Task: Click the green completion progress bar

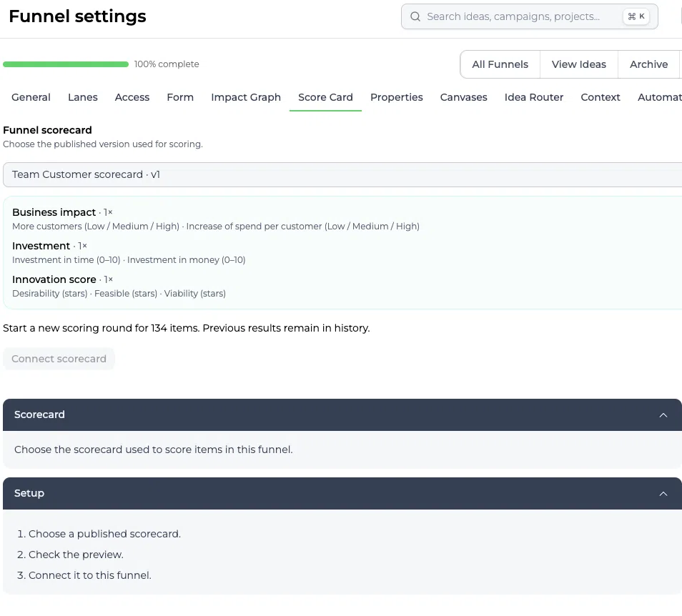Action: (66, 64)
